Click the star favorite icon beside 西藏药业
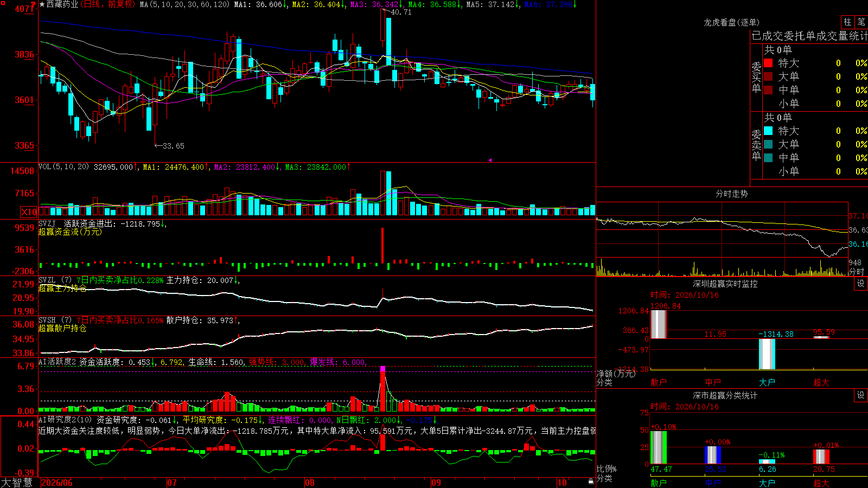Image resolution: width=868 pixels, height=488 pixels. click(x=42, y=4)
